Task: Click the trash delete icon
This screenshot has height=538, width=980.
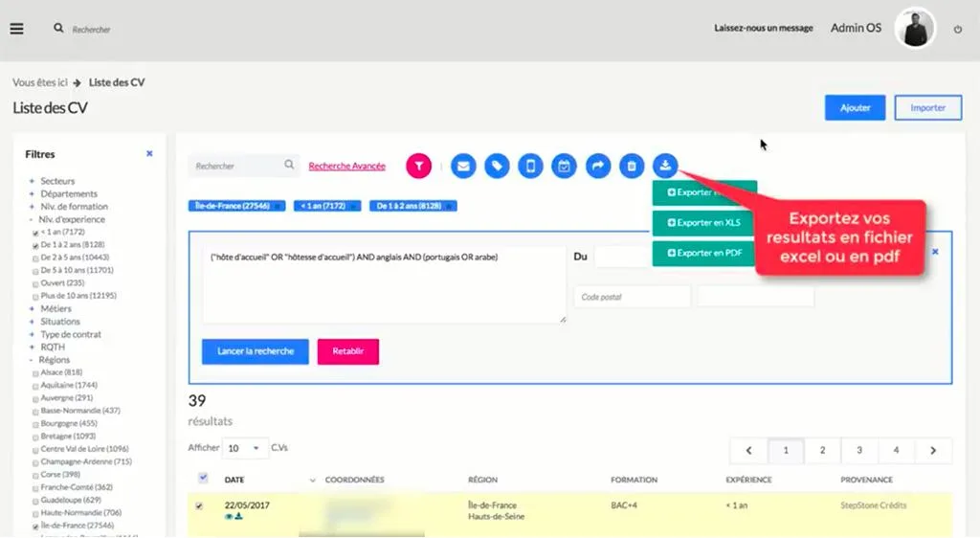Action: (x=632, y=167)
